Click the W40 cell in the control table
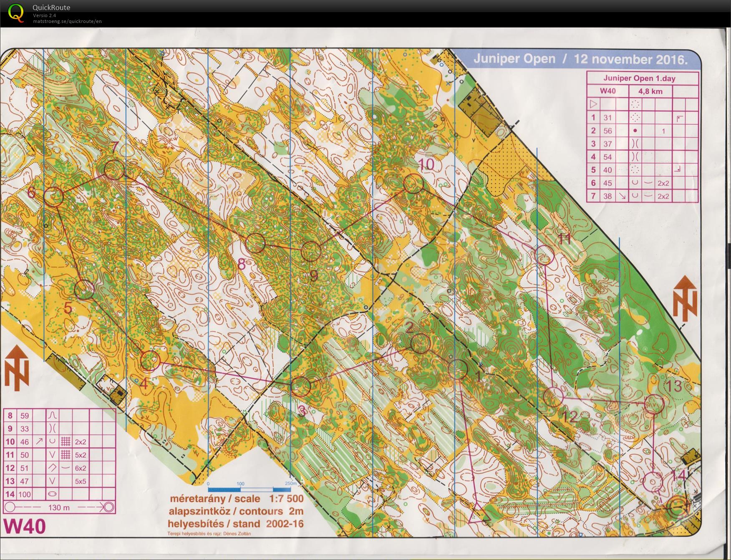This screenshot has height=560, width=731. coord(607,91)
